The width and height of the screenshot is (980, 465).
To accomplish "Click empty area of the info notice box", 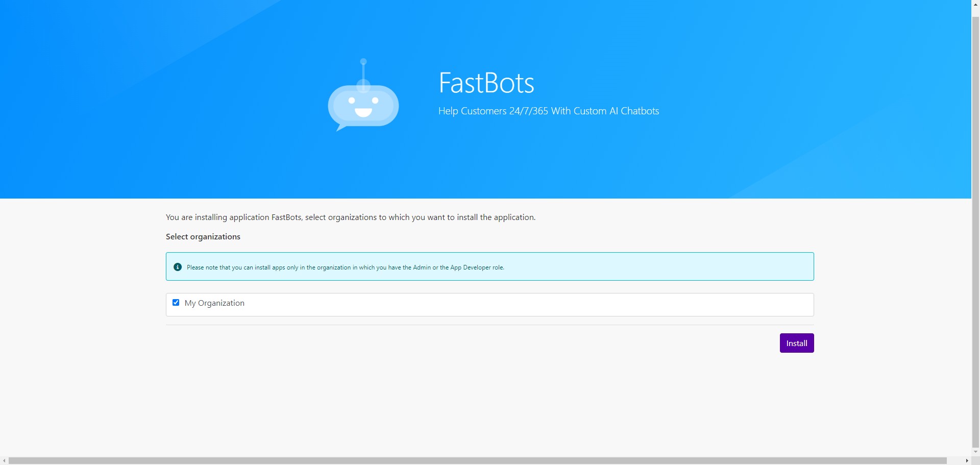I will pos(664,266).
